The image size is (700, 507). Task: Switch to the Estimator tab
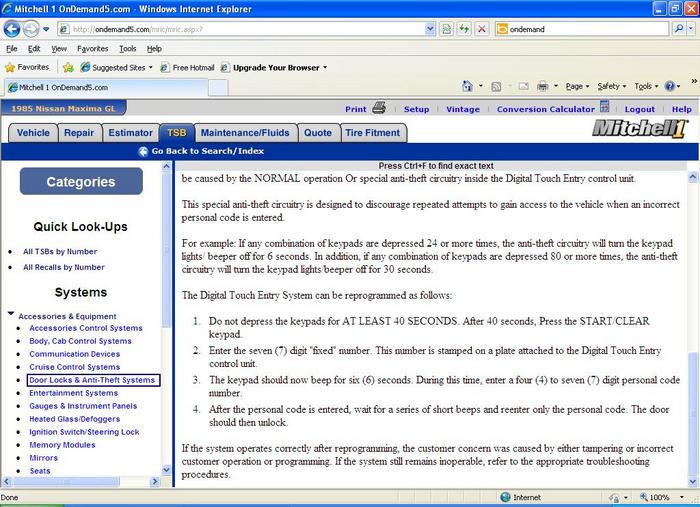tap(130, 133)
